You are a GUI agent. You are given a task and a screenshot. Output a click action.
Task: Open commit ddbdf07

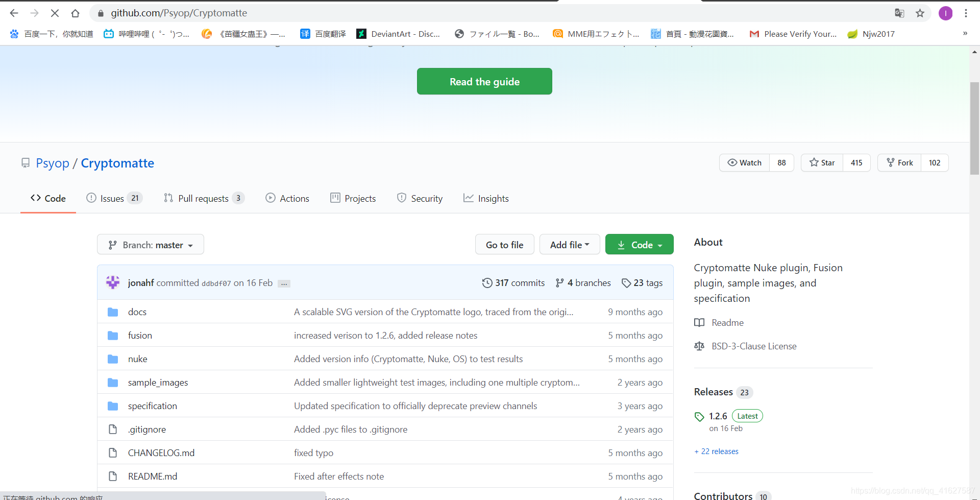tap(216, 283)
